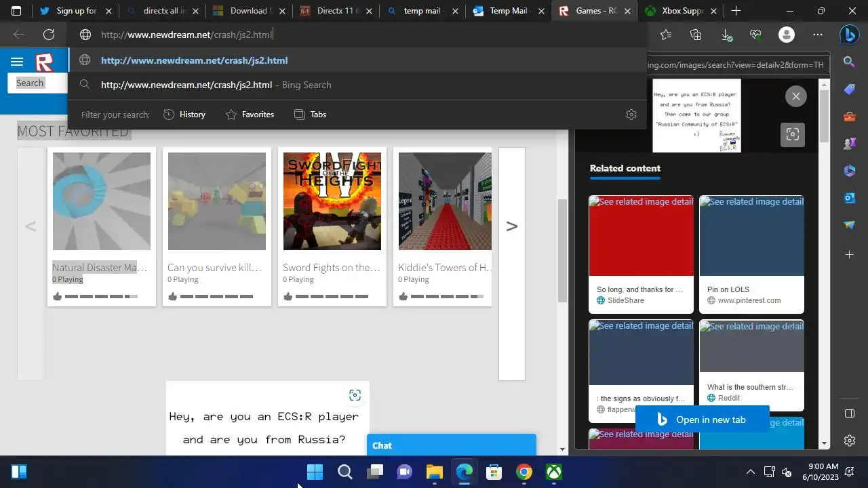This screenshot has height=488, width=868.
Task: Show hidden tray icons chevron
Action: click(x=750, y=472)
